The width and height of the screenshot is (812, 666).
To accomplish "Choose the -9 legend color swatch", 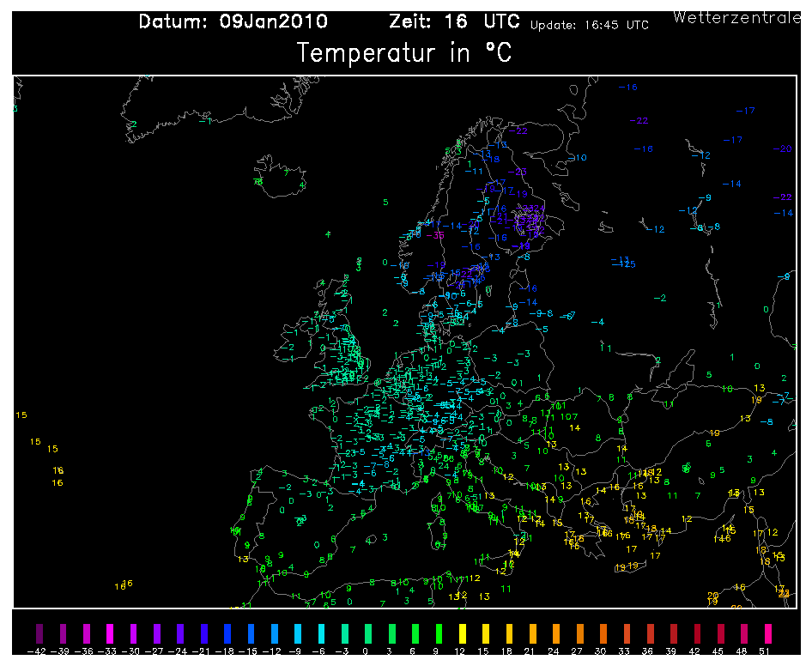I will tap(297, 634).
